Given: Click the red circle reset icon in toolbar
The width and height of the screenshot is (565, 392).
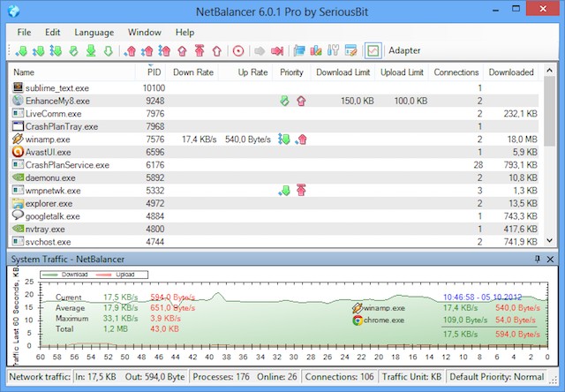Looking at the screenshot, I should pos(238,50).
